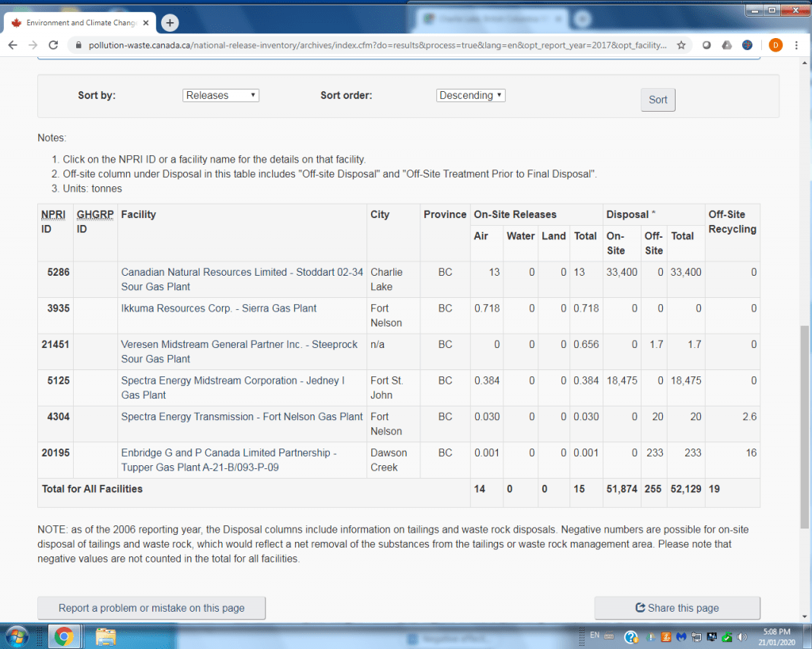Reload the page with the refresh icon
The height and width of the screenshot is (649, 812).
(54, 45)
